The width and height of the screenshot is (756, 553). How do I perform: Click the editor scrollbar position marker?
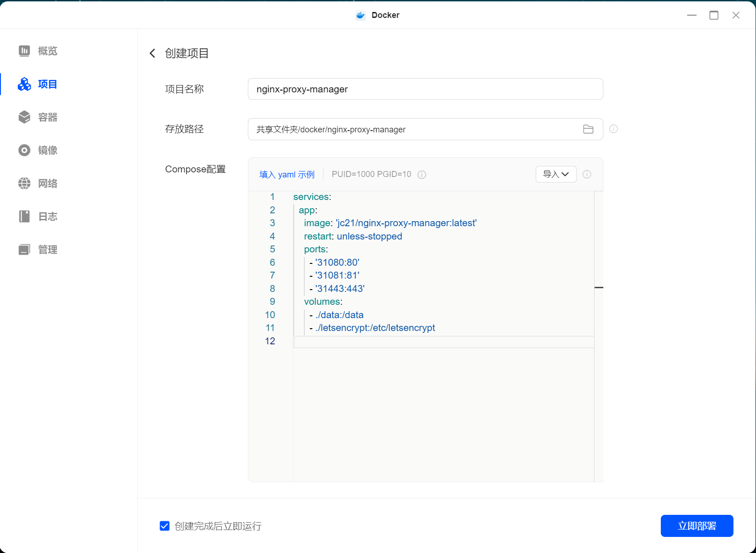click(x=599, y=287)
